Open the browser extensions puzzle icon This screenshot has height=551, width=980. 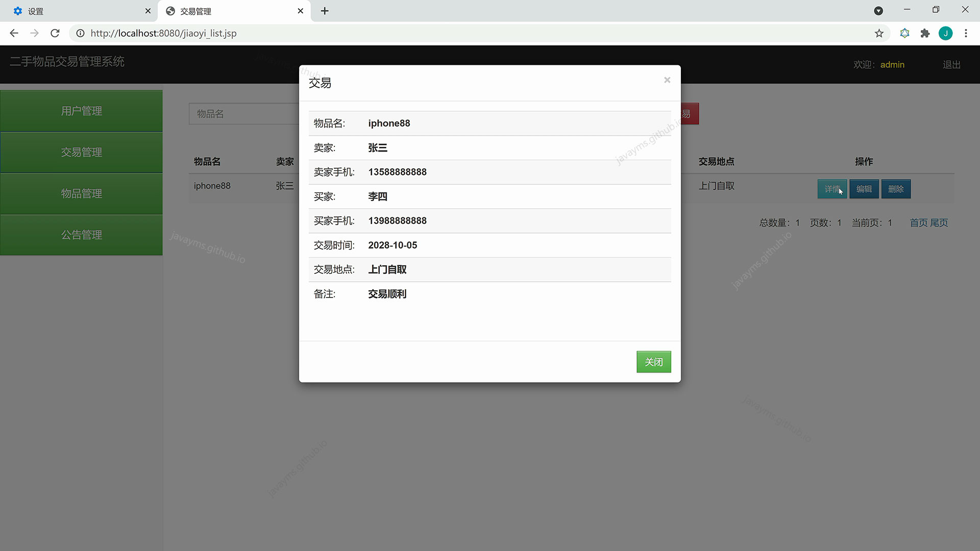point(925,33)
